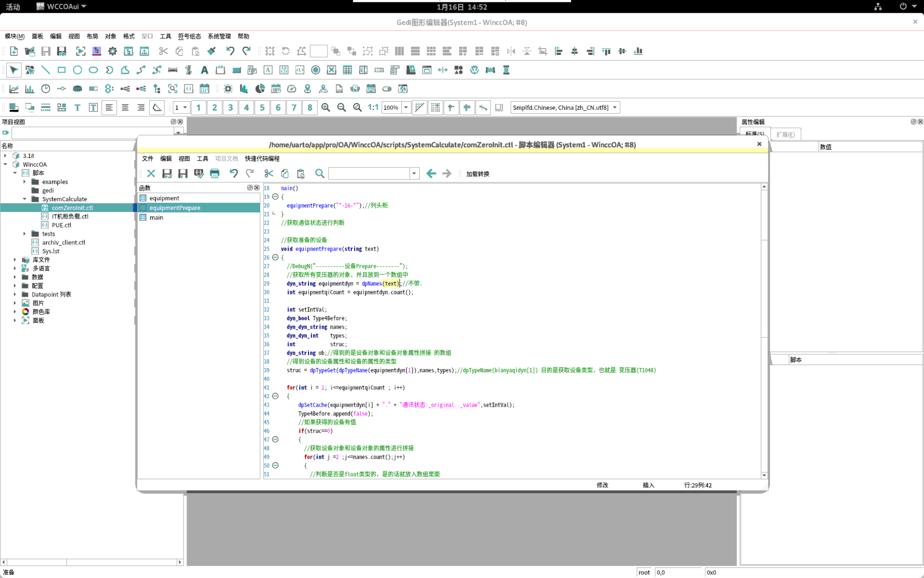Click the 加载转换 button
924x578 pixels.
(478, 174)
